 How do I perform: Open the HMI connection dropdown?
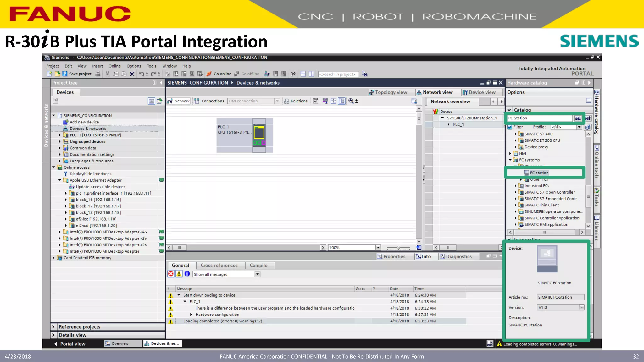pyautogui.click(x=277, y=101)
